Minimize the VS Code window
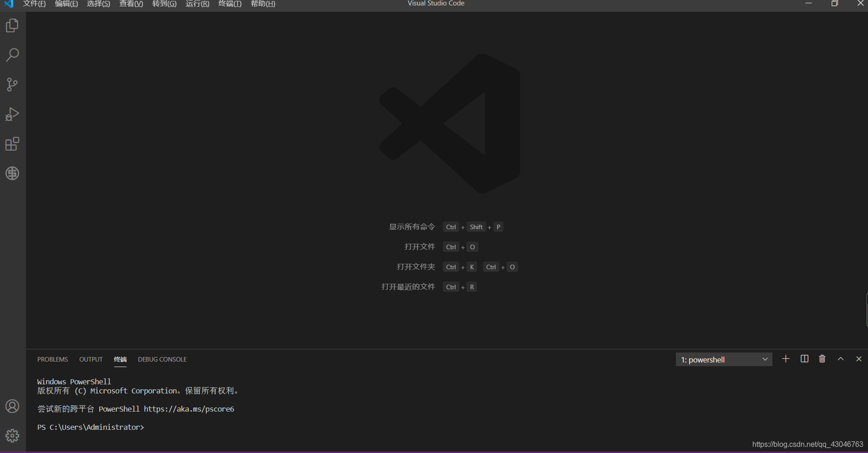Screen dimensions: 868x453 808,4
